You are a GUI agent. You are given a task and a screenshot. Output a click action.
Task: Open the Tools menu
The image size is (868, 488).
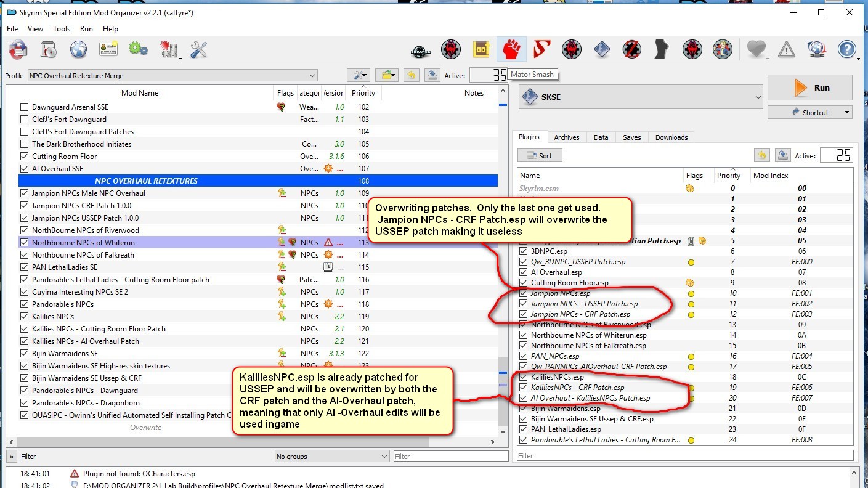point(62,29)
